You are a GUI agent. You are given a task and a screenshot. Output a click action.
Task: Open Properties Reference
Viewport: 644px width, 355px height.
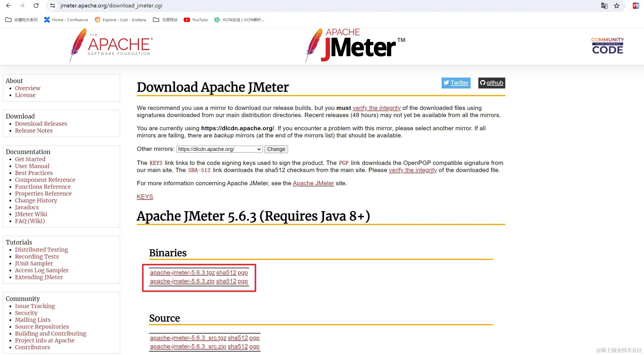coord(43,194)
